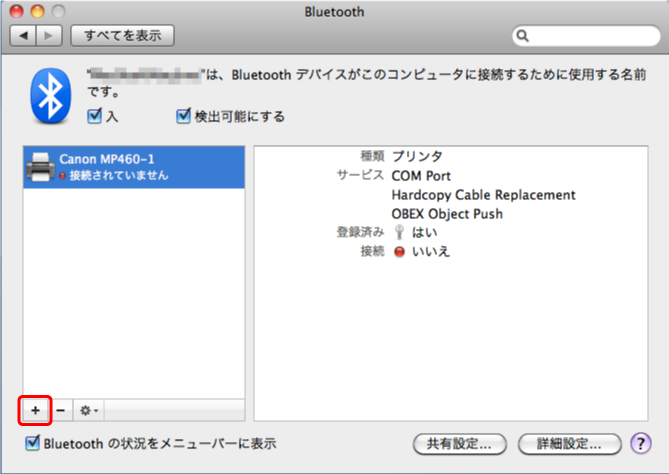Image resolution: width=669 pixels, height=474 pixels.
Task: Select Canon MP460-1 in the device list
Action: point(134,167)
